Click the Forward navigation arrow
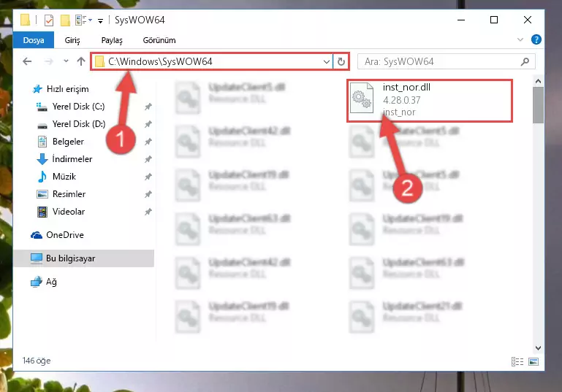 point(48,61)
